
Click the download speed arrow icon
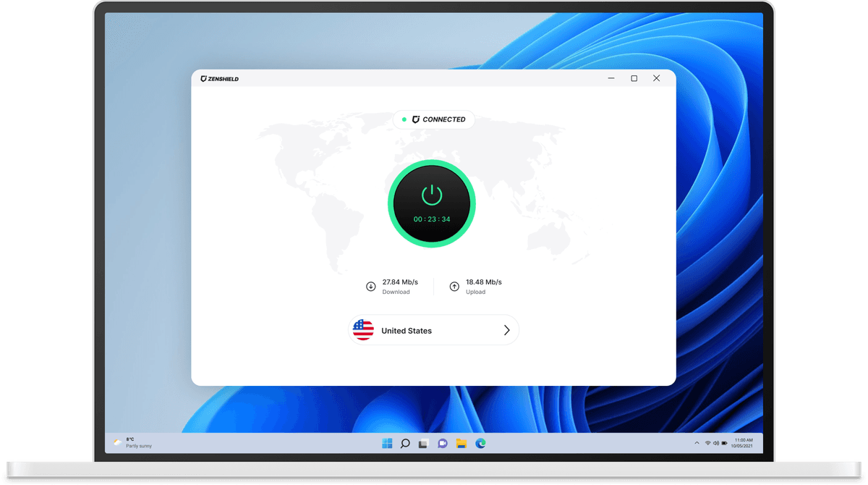tap(371, 286)
